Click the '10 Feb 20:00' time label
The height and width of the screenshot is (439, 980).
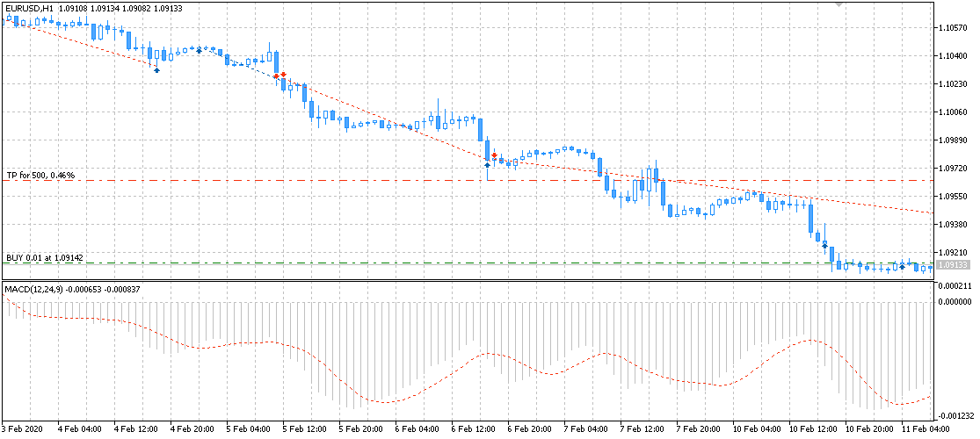pos(868,429)
